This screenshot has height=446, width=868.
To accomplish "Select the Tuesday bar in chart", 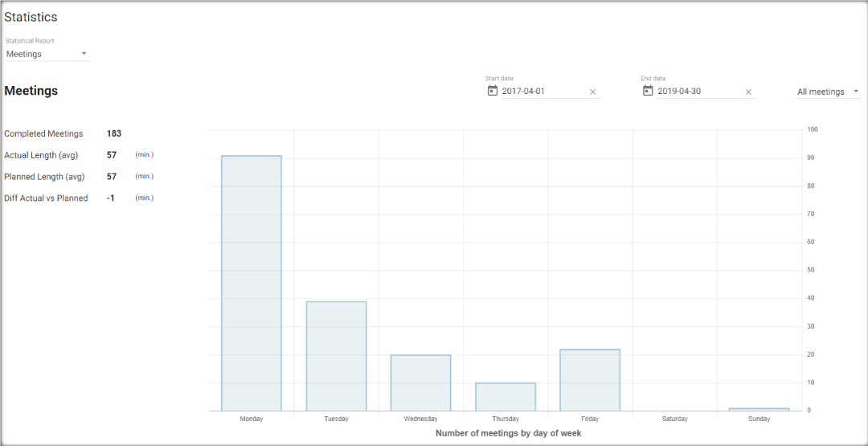I will pyautogui.click(x=336, y=356).
